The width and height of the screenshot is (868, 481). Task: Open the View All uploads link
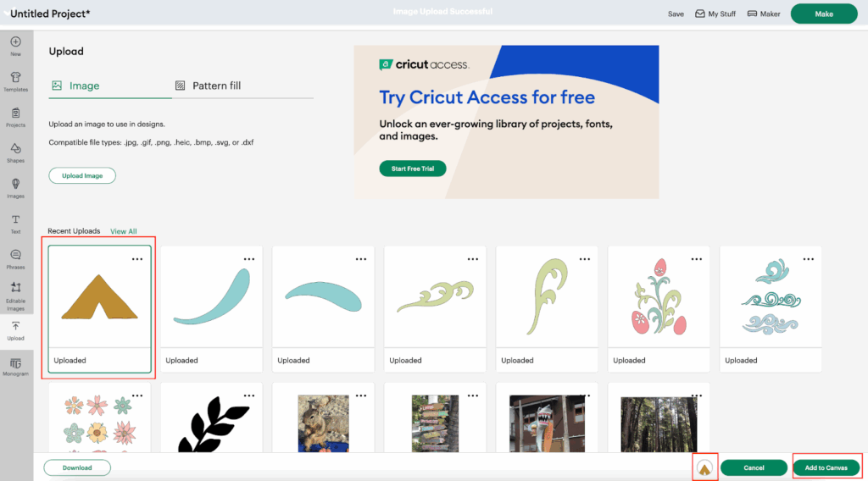pos(123,231)
